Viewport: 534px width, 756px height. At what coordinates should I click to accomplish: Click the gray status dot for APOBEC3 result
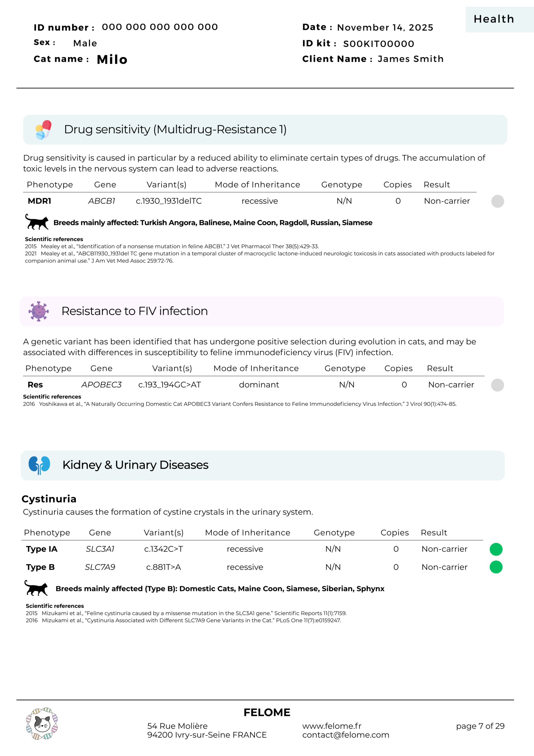(497, 385)
